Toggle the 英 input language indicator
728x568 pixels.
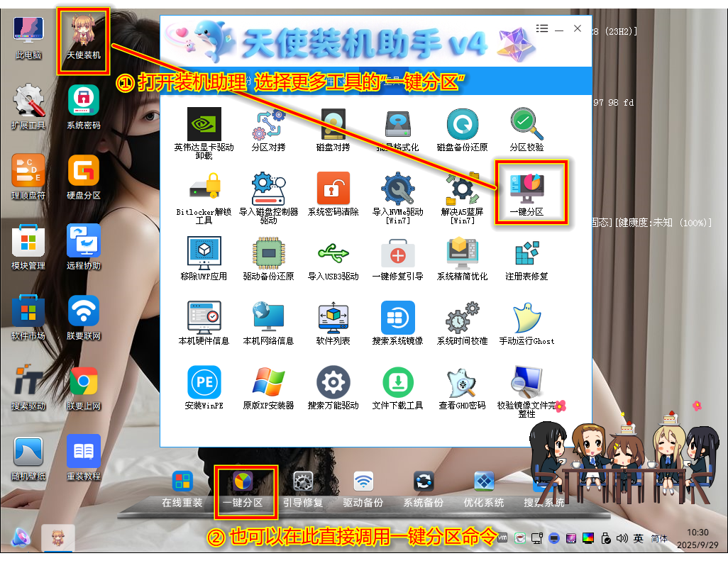639,538
